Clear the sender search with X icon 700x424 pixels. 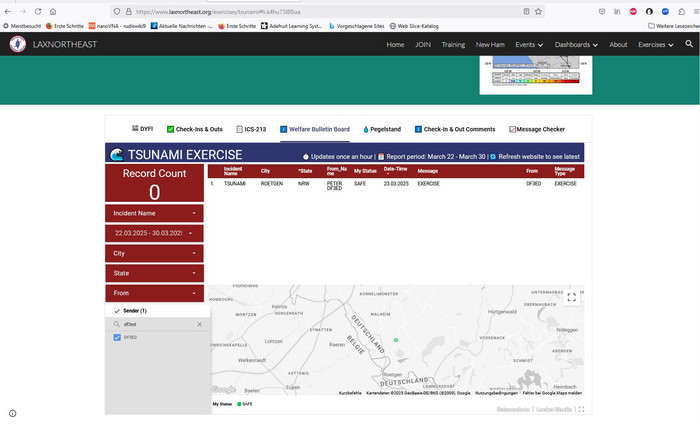click(199, 324)
